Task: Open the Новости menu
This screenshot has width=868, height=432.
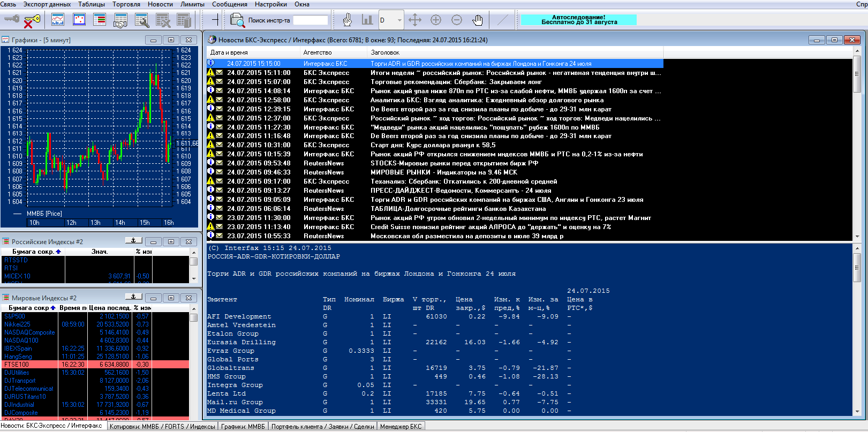Action: (160, 4)
